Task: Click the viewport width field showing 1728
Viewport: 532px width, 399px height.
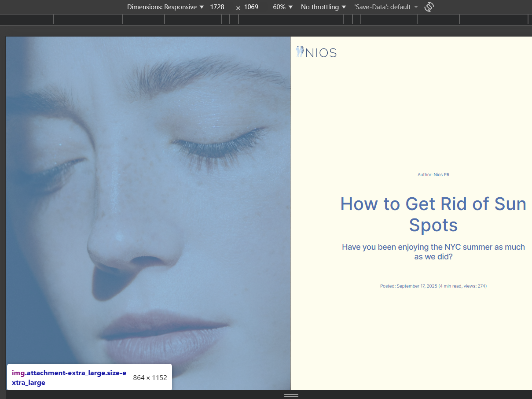Action: pos(217,7)
